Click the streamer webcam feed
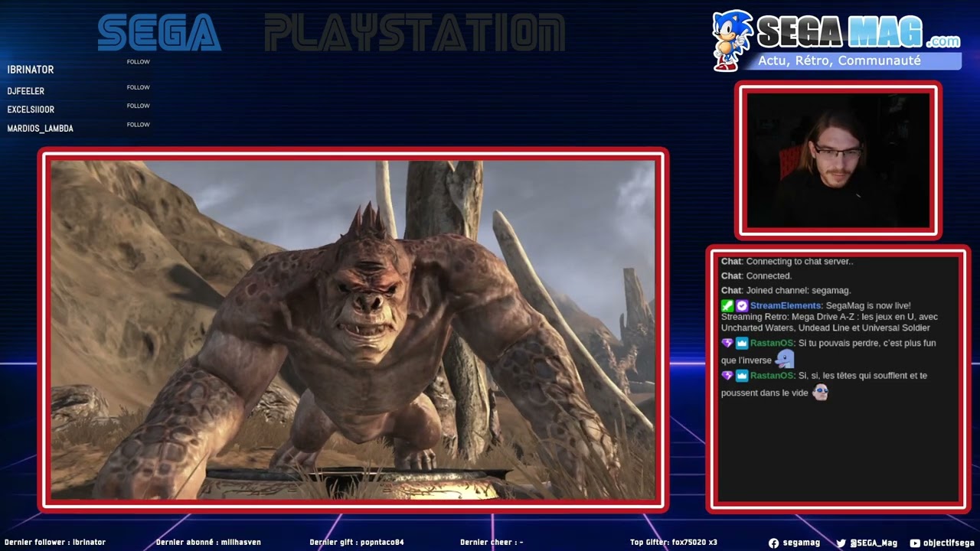 pos(838,161)
